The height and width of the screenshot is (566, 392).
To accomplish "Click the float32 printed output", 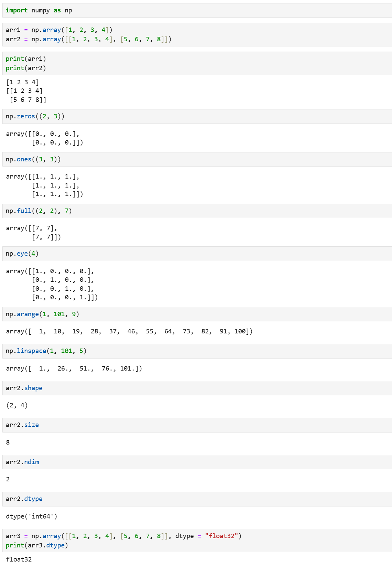I will (x=19, y=559).
